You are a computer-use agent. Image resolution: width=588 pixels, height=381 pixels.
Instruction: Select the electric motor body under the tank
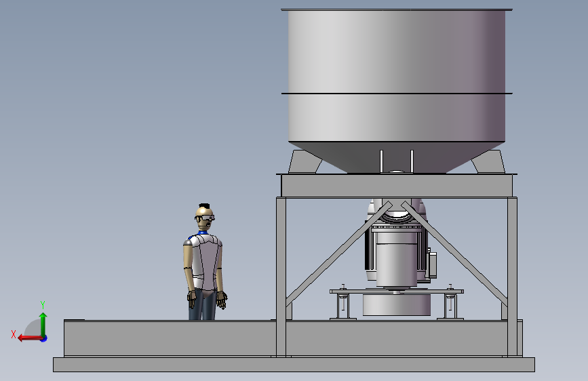(396, 258)
